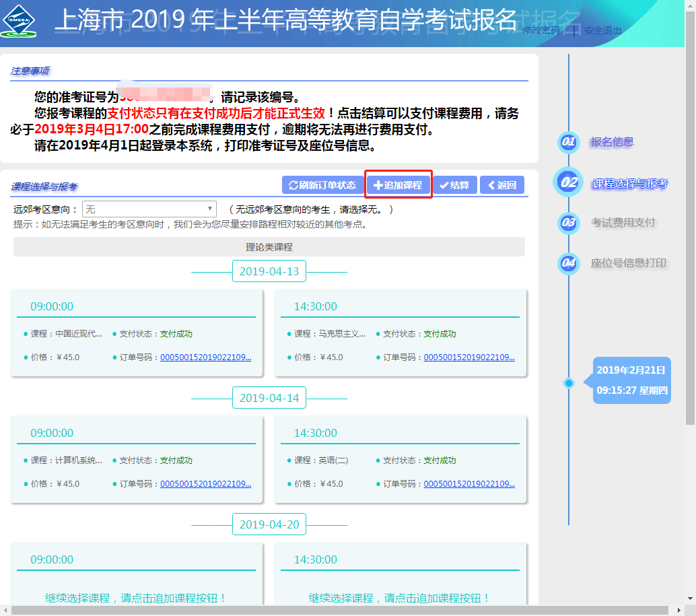Click 修改密码 link in header
Viewport: 696px width, 616px height.
tap(541, 30)
